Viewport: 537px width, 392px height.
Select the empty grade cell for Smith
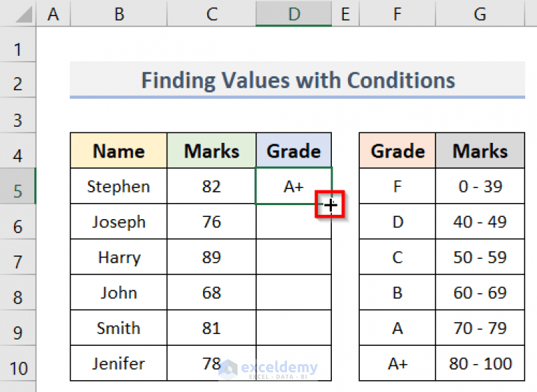(294, 328)
